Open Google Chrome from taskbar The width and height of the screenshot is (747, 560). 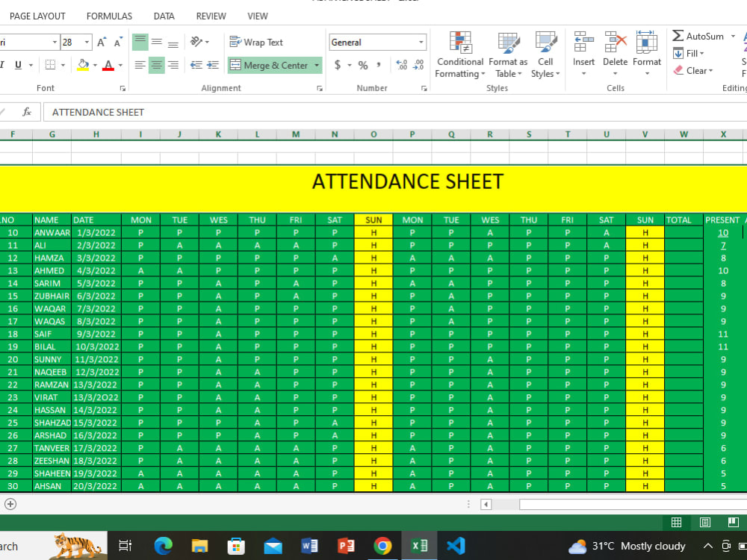tap(382, 546)
